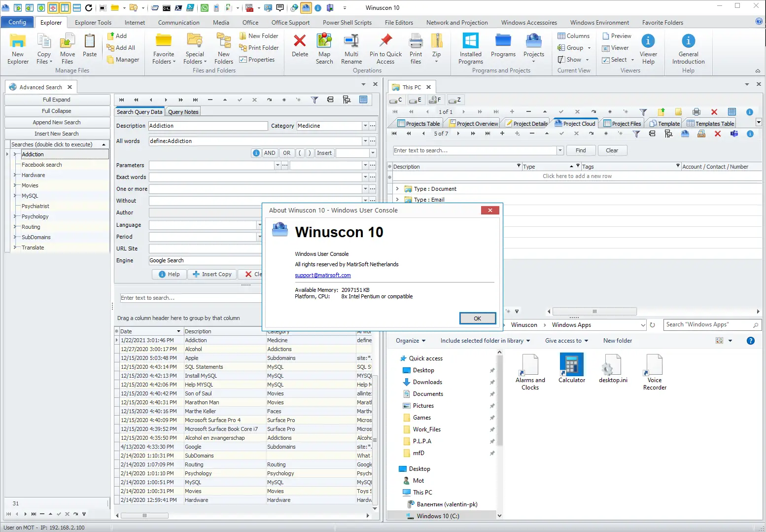Image resolution: width=766 pixels, height=532 pixels.
Task: Select the Calculator shortcut thumbnail
Action: pyautogui.click(x=572, y=368)
